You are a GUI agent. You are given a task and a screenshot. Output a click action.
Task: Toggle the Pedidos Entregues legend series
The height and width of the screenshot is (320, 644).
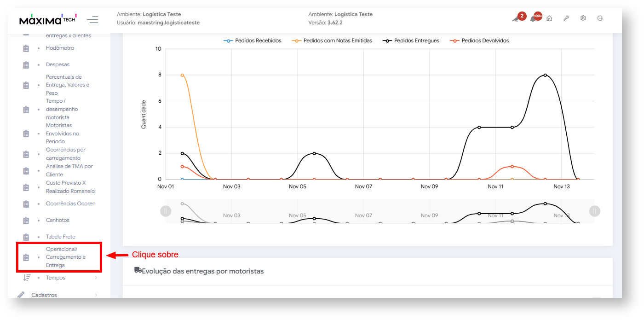pyautogui.click(x=411, y=41)
